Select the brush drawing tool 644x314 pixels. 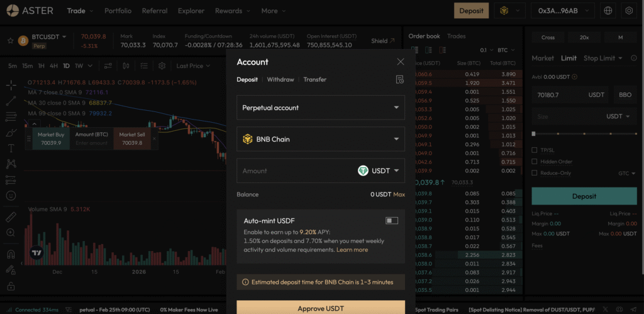point(11,133)
